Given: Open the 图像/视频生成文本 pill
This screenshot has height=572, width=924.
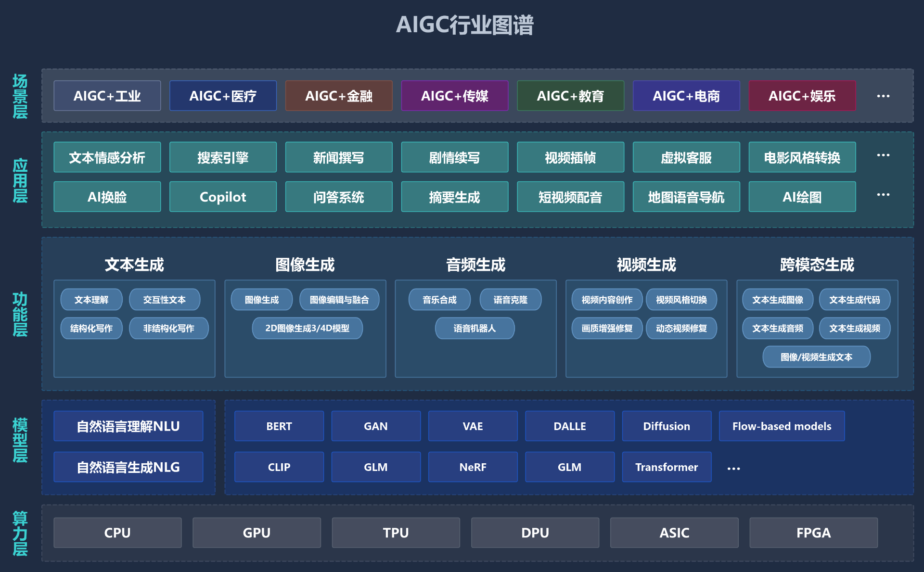Looking at the screenshot, I should tap(816, 357).
